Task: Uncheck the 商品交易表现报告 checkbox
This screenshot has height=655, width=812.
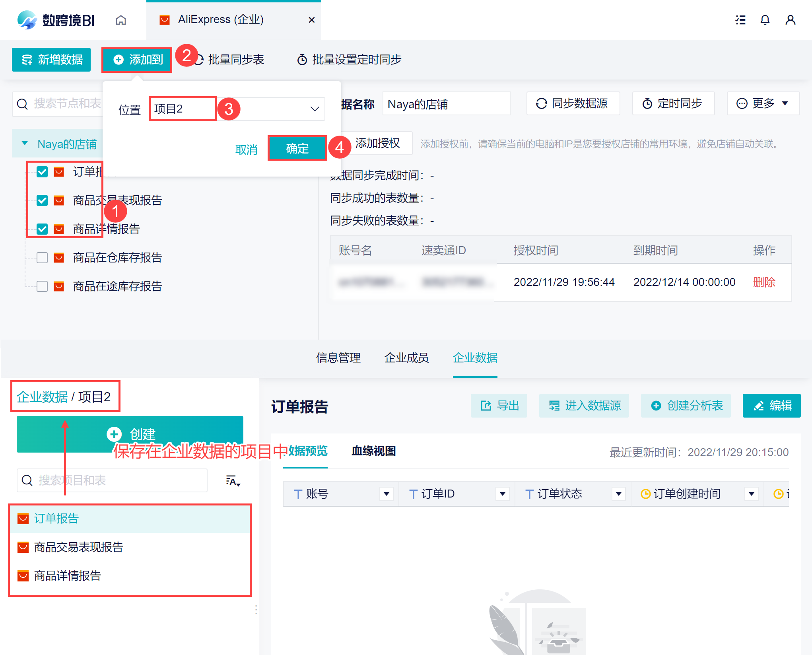Action: [42, 200]
